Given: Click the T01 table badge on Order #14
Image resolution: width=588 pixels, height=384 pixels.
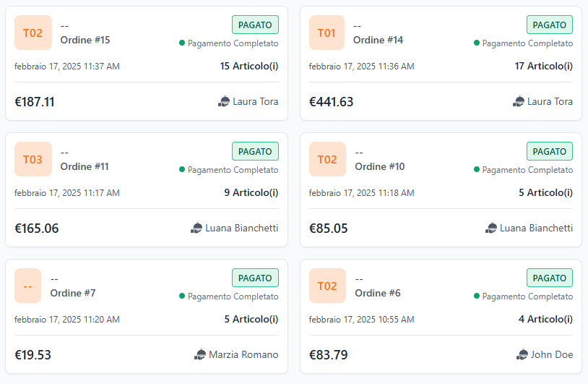Looking at the screenshot, I should click(x=327, y=33).
